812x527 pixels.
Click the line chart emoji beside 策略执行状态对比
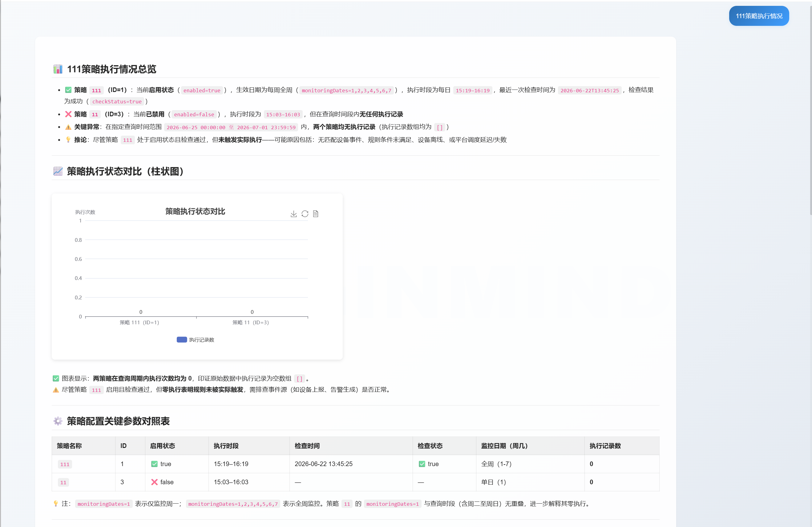click(58, 171)
